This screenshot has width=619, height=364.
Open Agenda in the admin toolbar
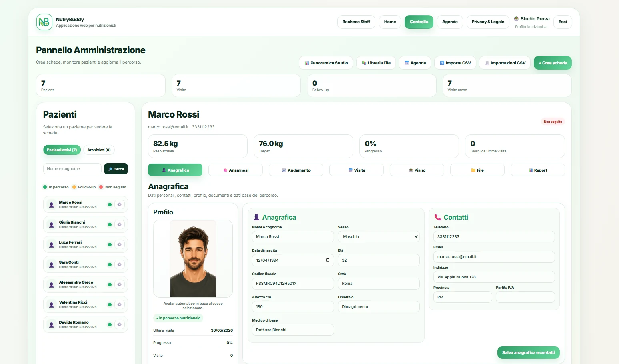(x=415, y=63)
